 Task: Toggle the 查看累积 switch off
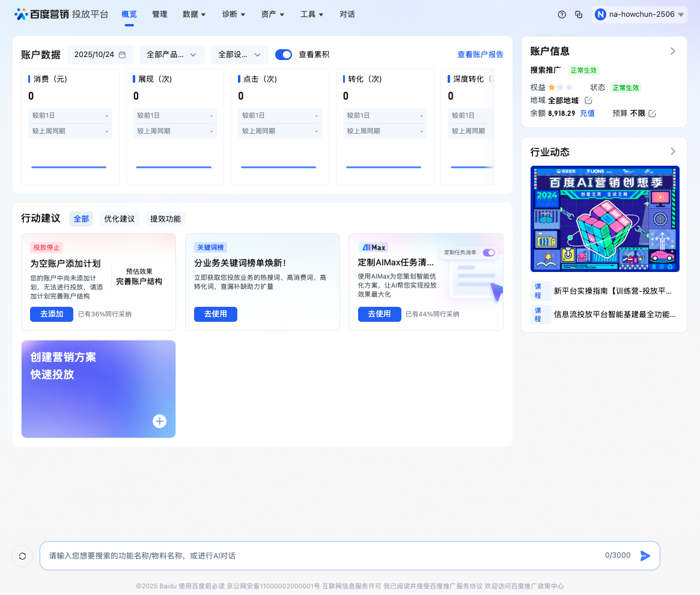tap(283, 54)
